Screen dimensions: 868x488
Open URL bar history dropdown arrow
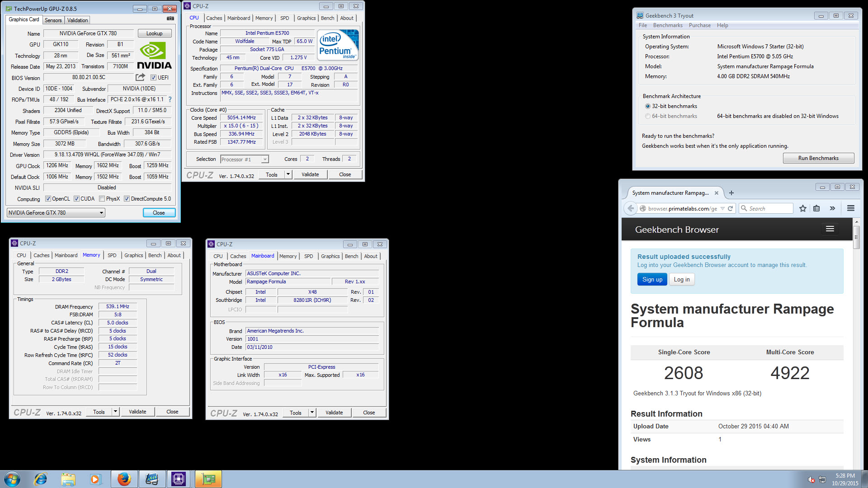722,208
